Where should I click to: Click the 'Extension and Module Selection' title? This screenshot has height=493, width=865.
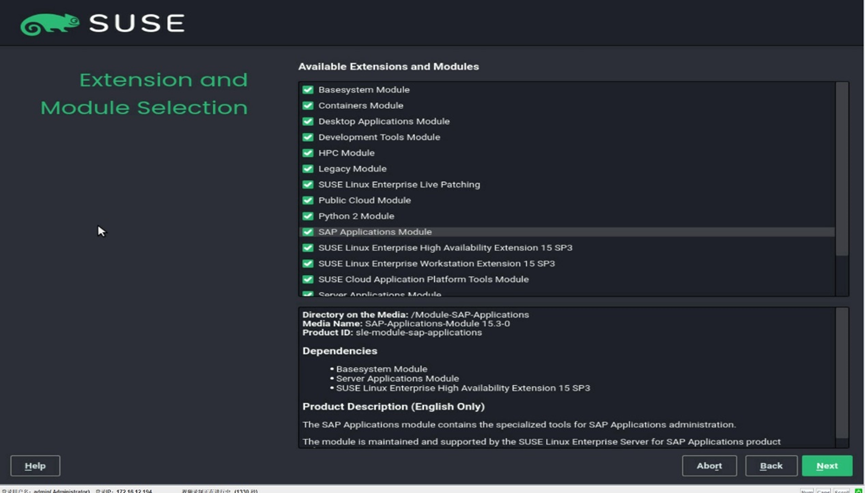[x=144, y=93]
